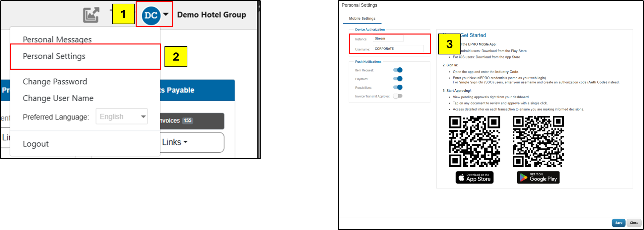Viewport: 644px width, 230px height.
Task: Switch to the Mobile Settings tab
Action: (362, 19)
